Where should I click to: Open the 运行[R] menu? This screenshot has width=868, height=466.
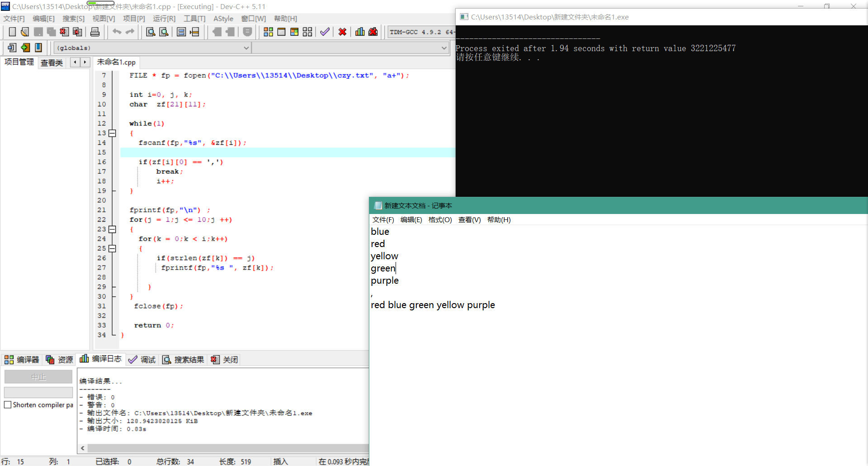tap(164, 19)
